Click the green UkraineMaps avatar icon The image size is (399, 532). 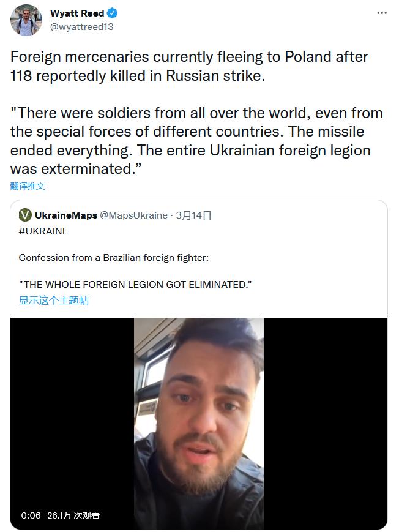pyautogui.click(x=25, y=215)
